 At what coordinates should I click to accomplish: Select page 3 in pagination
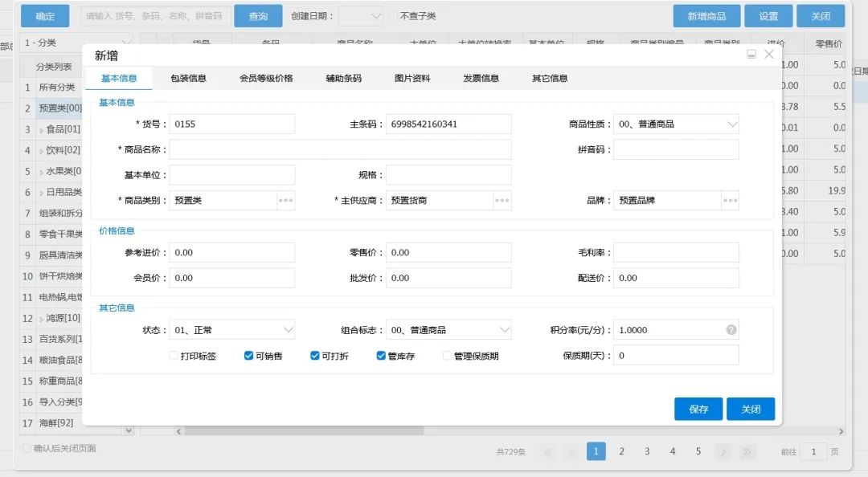tap(647, 451)
